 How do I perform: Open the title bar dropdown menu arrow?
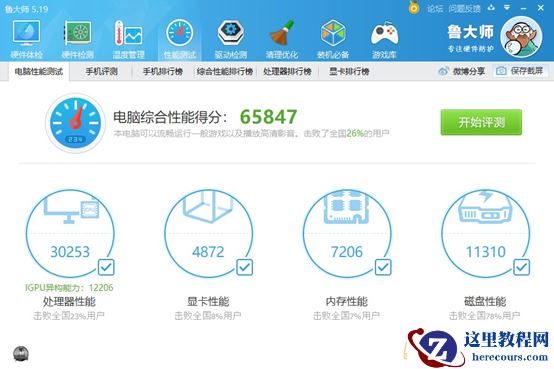point(507,7)
